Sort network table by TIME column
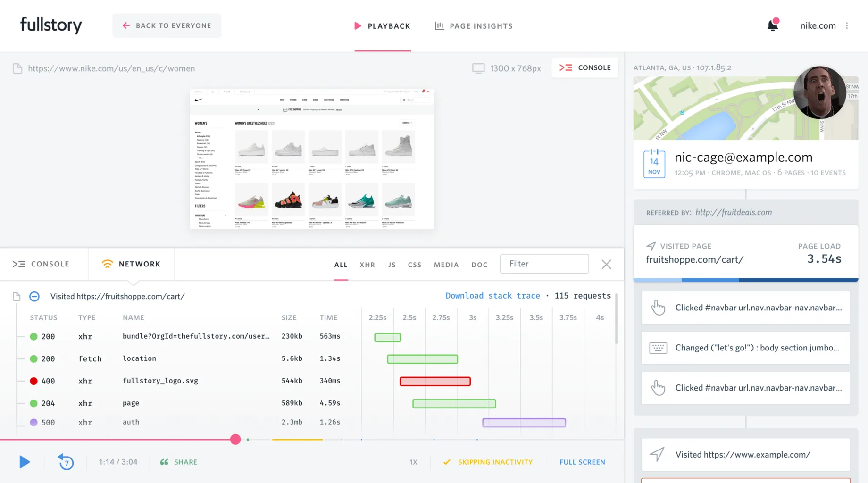 [328, 317]
